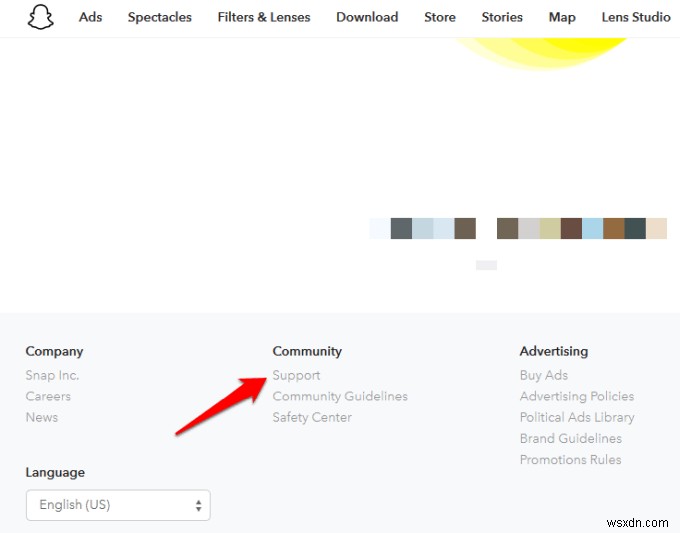The image size is (680, 533).
Task: Visit the Careers link
Action: 48,396
